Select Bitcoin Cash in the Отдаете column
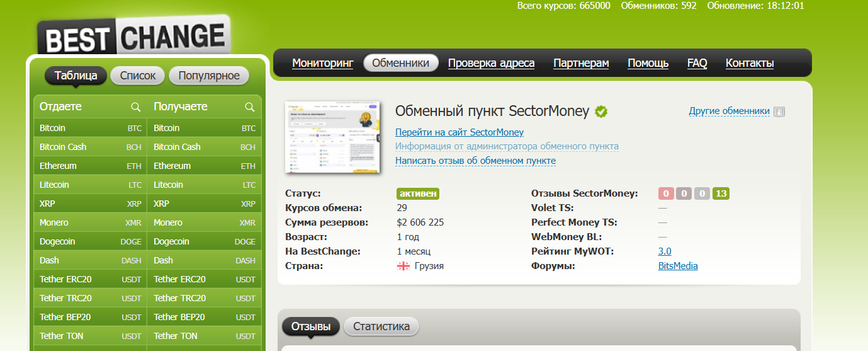This screenshot has width=868, height=351. (90, 147)
